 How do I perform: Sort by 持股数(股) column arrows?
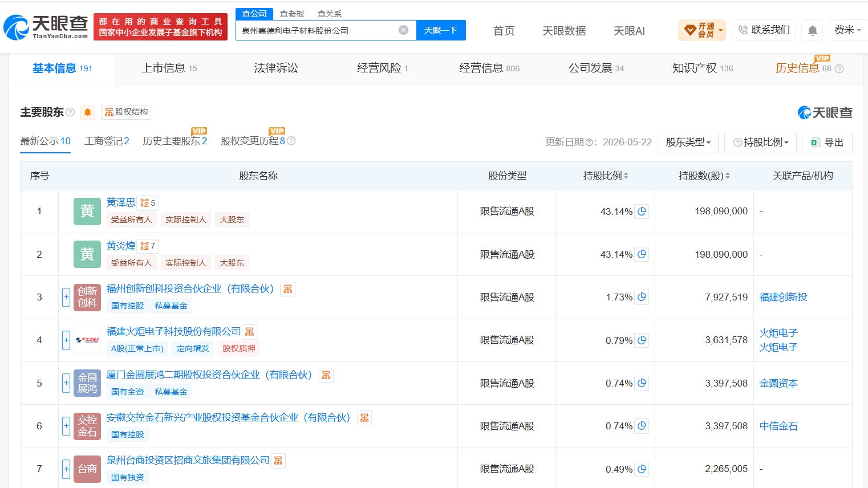click(x=728, y=176)
